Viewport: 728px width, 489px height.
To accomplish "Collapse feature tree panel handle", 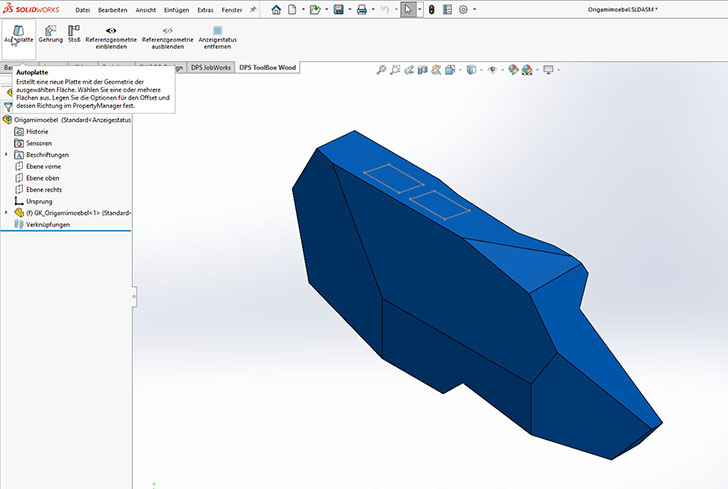I will point(134,296).
